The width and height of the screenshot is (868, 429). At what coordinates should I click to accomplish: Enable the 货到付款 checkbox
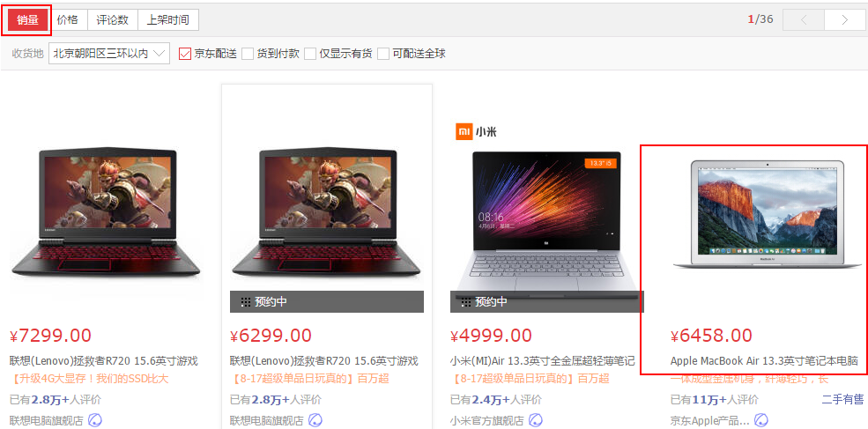click(248, 54)
